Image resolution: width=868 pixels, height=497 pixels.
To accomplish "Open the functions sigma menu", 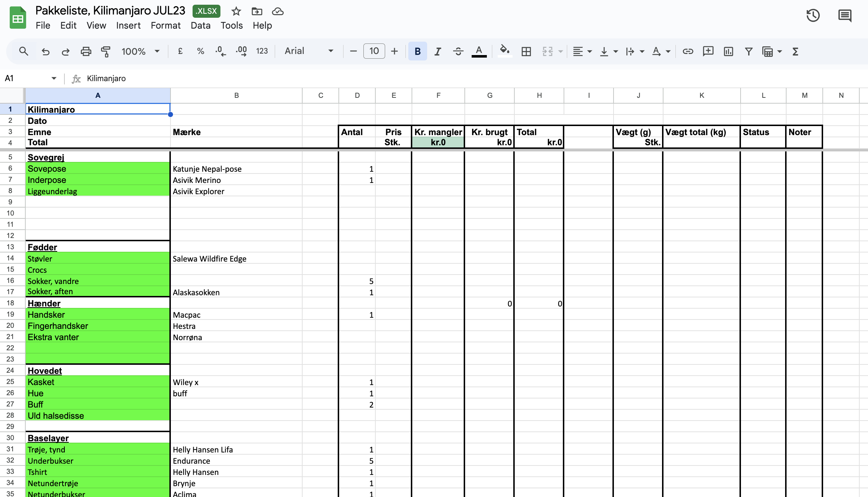I will (795, 51).
